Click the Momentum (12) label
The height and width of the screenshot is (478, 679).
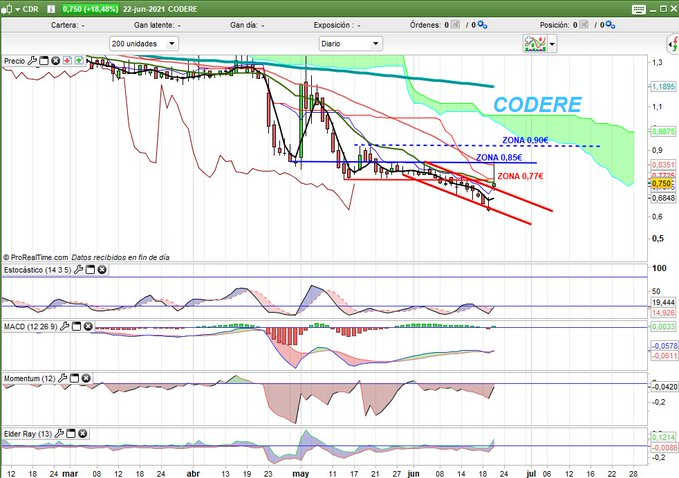(x=29, y=378)
